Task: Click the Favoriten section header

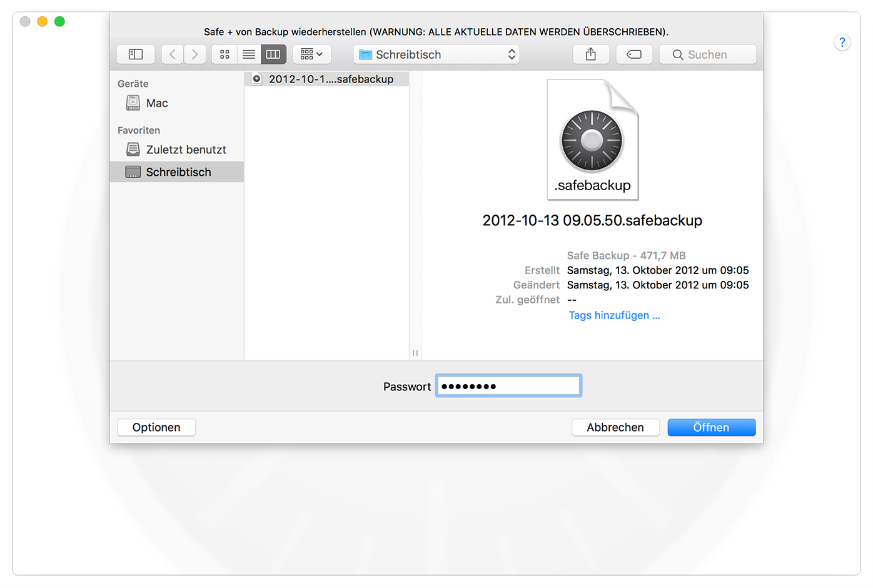Action: point(139,130)
